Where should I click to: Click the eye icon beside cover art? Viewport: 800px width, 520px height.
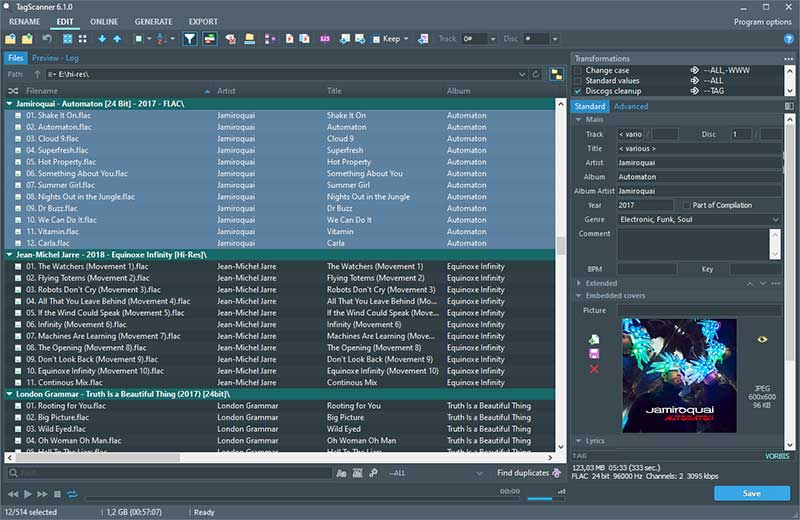(x=762, y=340)
